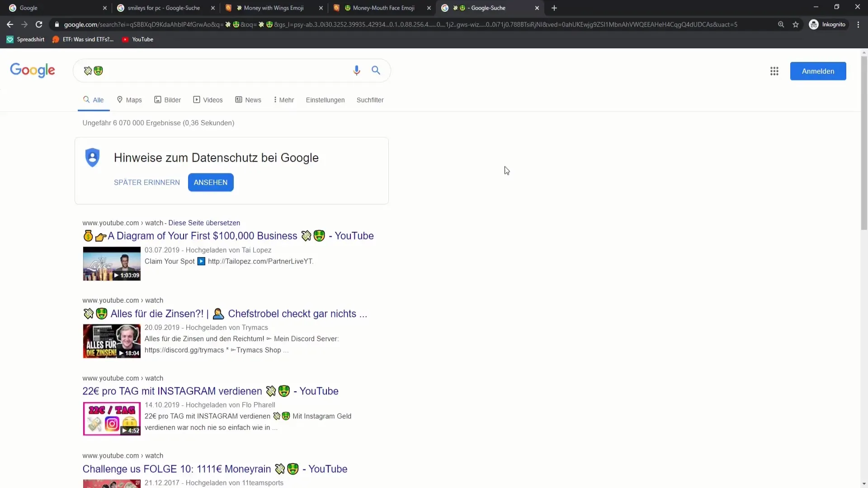The image size is (868, 488).
Task: Click the Alles für die Zinsen thumbnail
Action: (x=112, y=341)
